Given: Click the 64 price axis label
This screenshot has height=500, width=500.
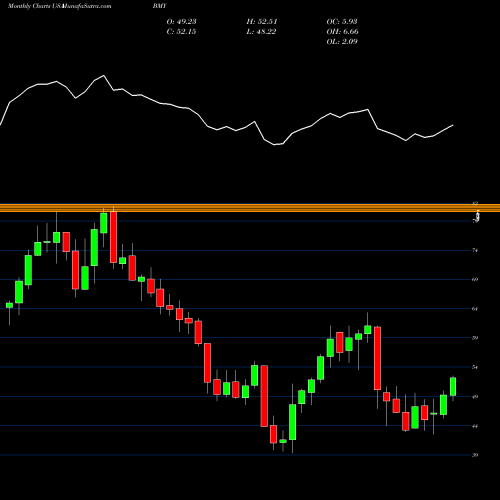Looking at the screenshot, I should [475, 309].
